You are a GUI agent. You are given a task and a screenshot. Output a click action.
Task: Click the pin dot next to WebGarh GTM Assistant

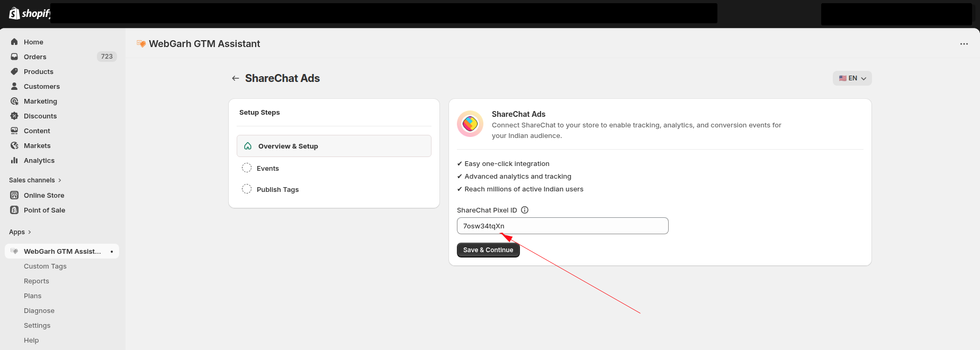click(x=112, y=252)
